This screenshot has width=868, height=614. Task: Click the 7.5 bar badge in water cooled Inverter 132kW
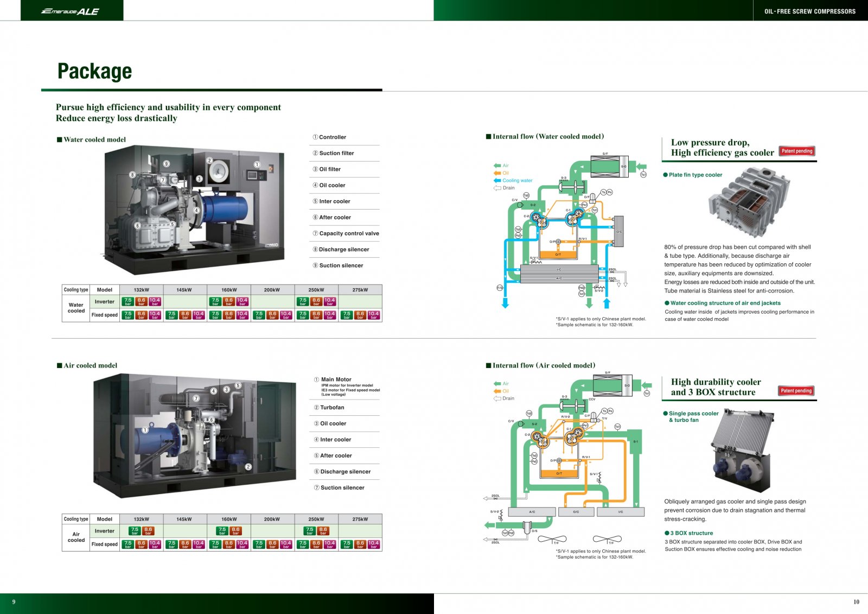click(128, 301)
